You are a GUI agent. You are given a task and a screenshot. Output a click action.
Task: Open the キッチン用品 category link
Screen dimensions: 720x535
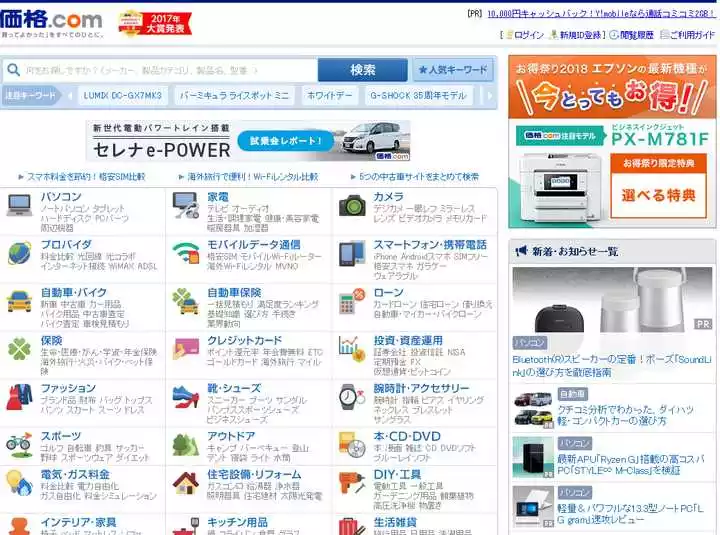(237, 522)
